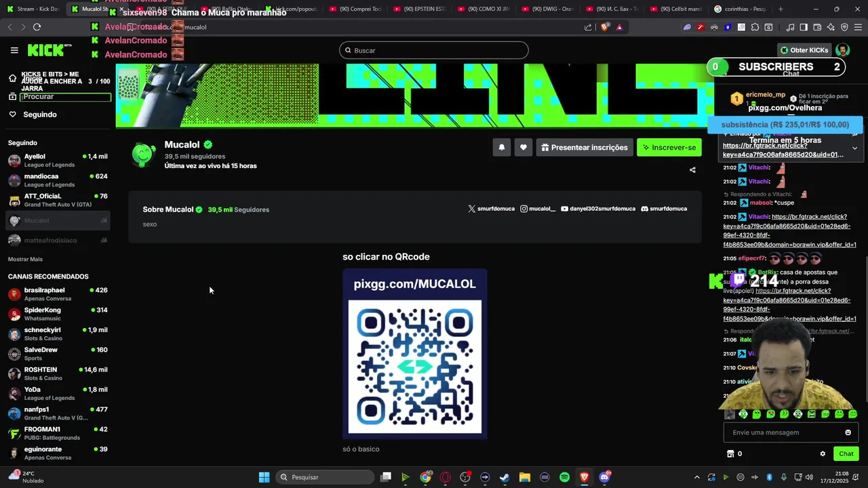The width and height of the screenshot is (868, 488).
Task: Click Obter KICKs button
Action: 804,50
